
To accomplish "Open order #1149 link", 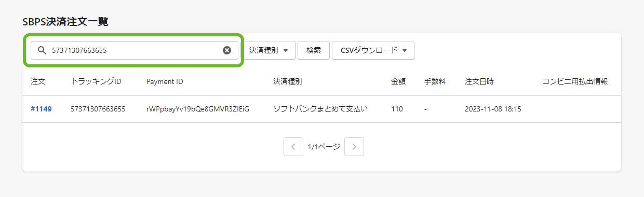I will point(41,109).
